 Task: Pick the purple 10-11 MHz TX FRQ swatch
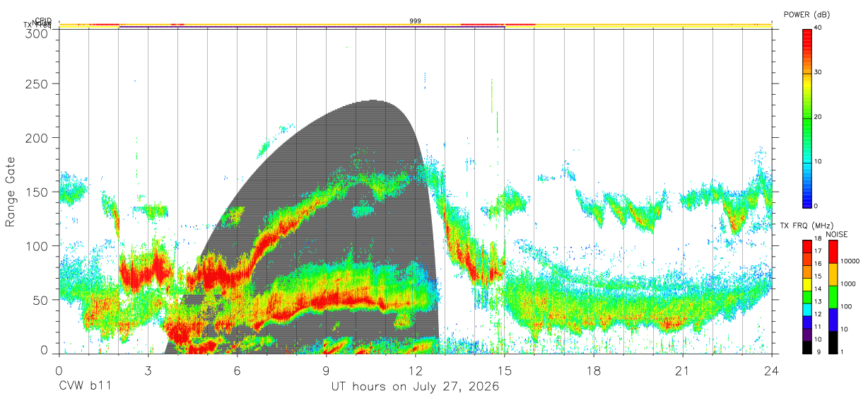click(x=807, y=335)
